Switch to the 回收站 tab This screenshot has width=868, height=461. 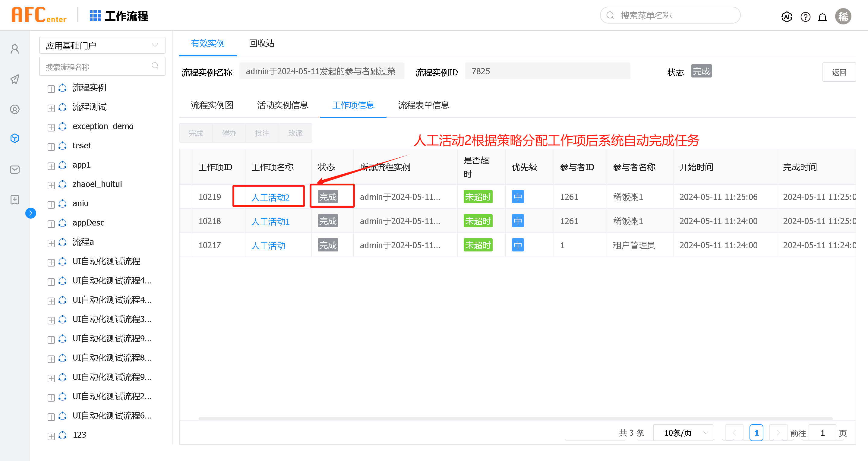(x=261, y=43)
